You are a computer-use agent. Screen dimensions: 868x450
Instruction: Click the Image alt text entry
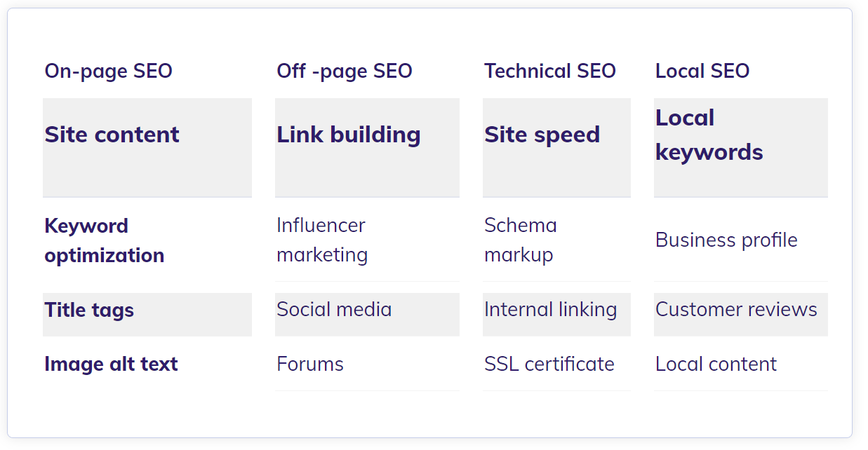click(111, 364)
